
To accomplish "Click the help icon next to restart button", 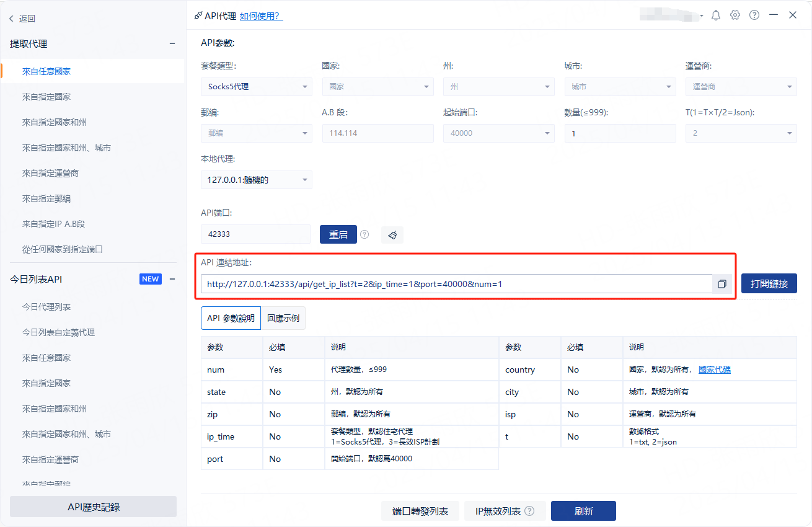I will tap(364, 234).
